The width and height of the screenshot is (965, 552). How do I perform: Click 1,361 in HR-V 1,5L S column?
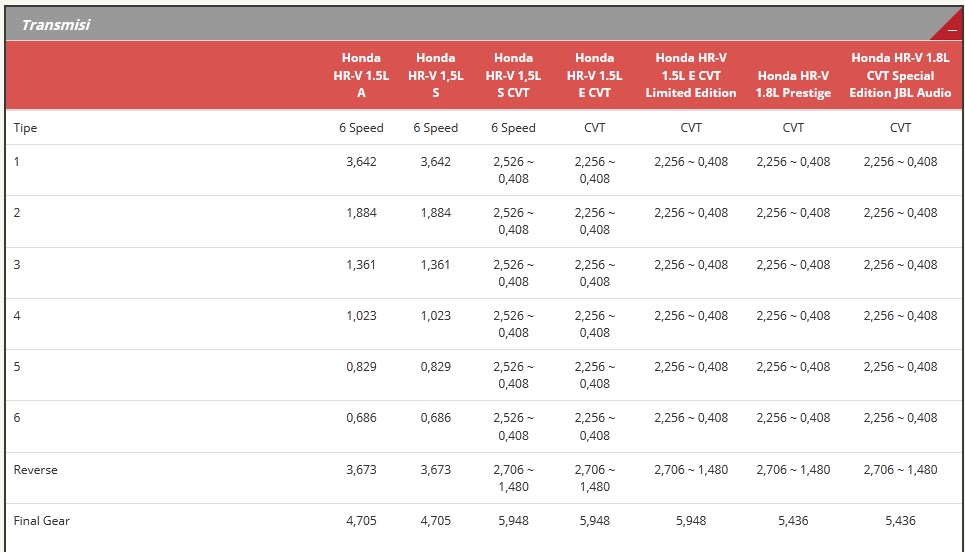pos(436,265)
